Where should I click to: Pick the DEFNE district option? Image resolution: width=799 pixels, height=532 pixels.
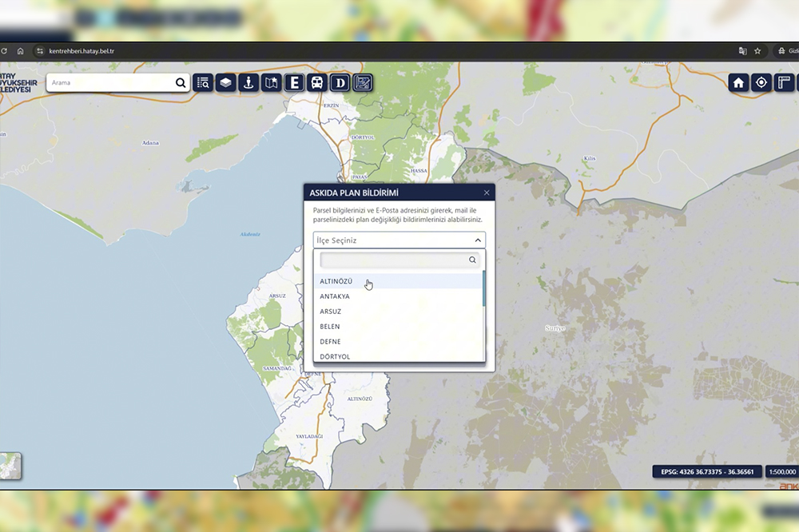click(x=330, y=342)
